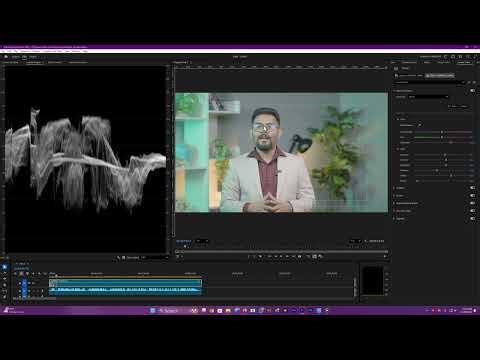Toggle Vignette section checkbox

[472, 219]
